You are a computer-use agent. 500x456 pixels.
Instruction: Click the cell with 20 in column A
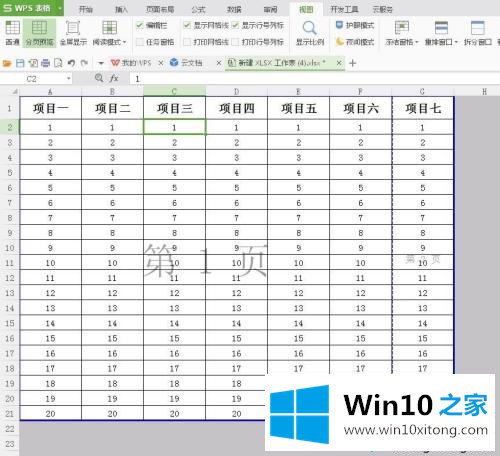coord(50,414)
